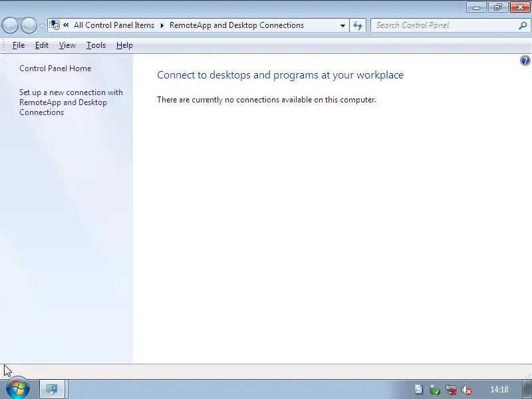Go to Control Panel Home

coord(55,68)
